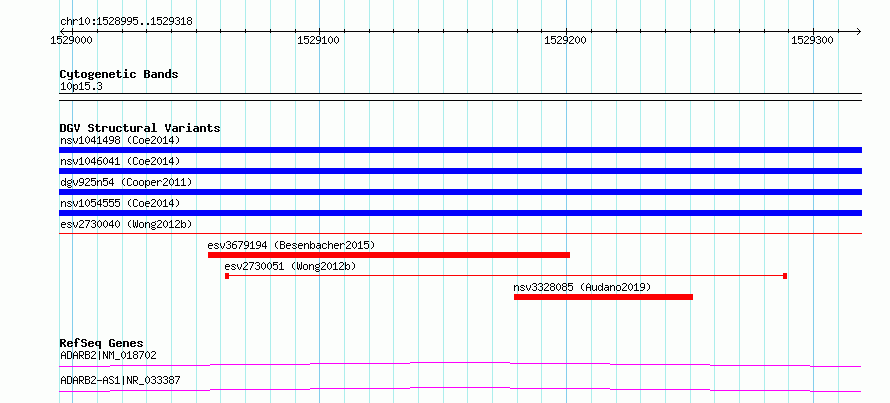The height and width of the screenshot is (403, 890).
Task: Open variant esv2730040 (Wong2012b) label
Action: (x=126, y=224)
